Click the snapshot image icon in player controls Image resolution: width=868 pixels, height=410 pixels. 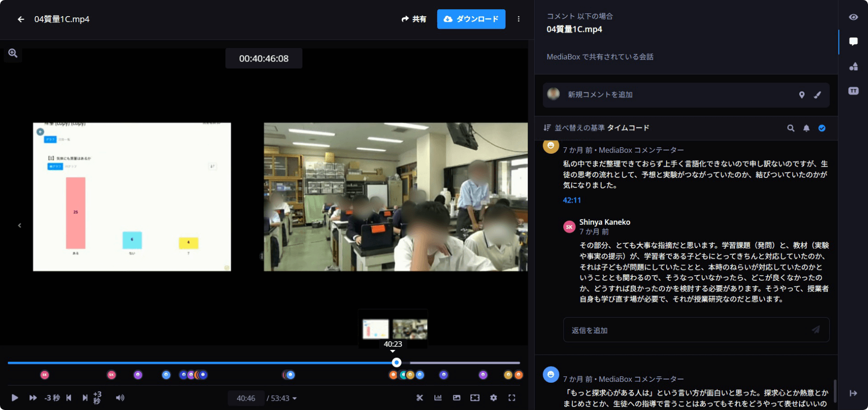point(456,398)
